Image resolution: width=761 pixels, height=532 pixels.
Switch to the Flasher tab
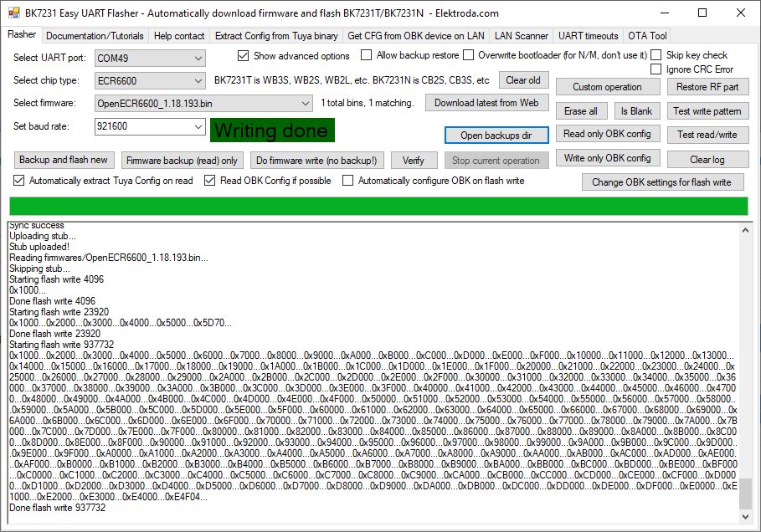(22, 34)
